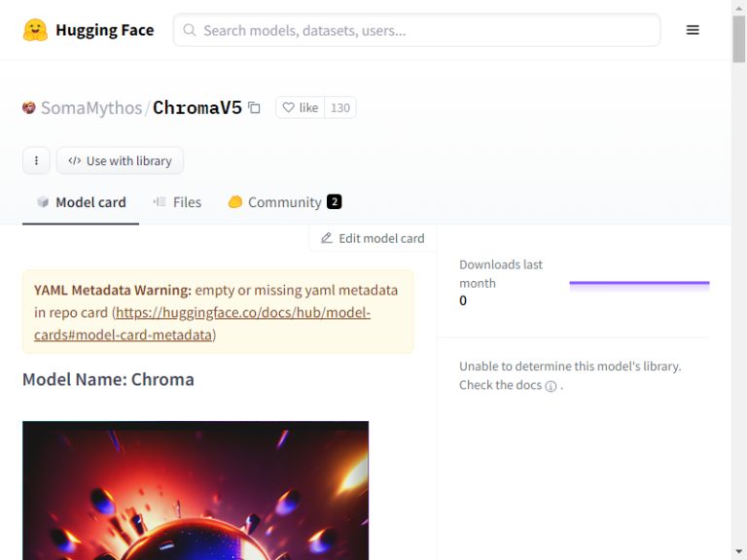Click the pencil icon beside Edit model card
This screenshot has width=747, height=560.
327,238
